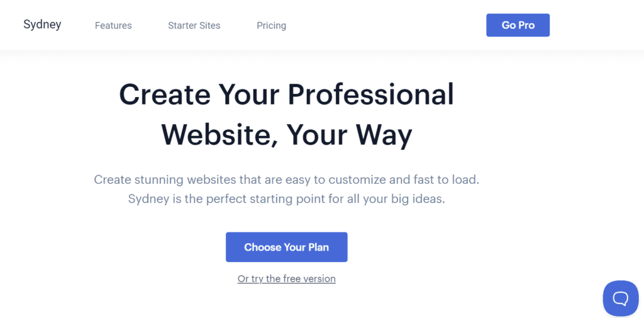Follow the 'Or try the free version' link
The image size is (644, 318).
click(287, 278)
